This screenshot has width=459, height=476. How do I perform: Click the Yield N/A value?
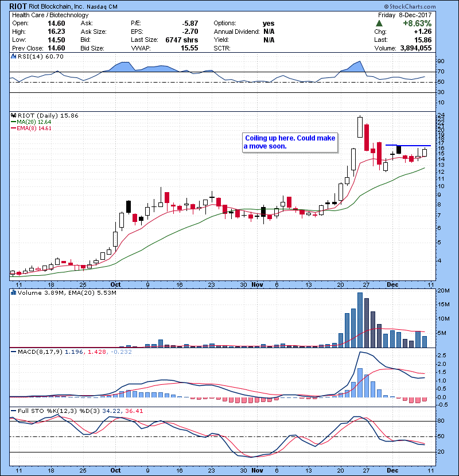269,40
